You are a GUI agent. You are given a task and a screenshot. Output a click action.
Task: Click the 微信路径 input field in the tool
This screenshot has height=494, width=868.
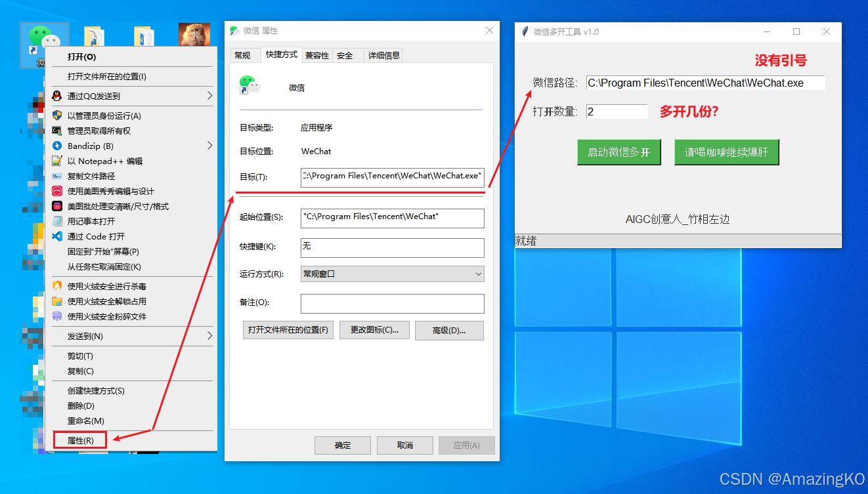(705, 83)
